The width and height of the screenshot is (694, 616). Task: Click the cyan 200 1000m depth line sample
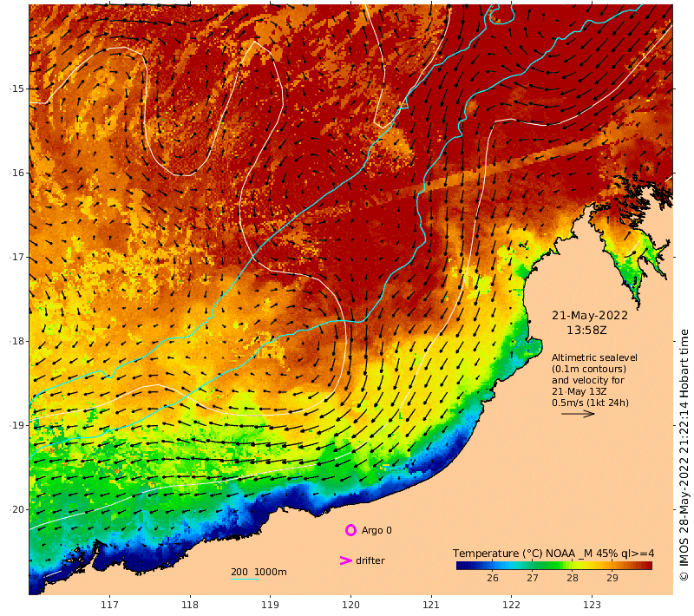coord(245,580)
